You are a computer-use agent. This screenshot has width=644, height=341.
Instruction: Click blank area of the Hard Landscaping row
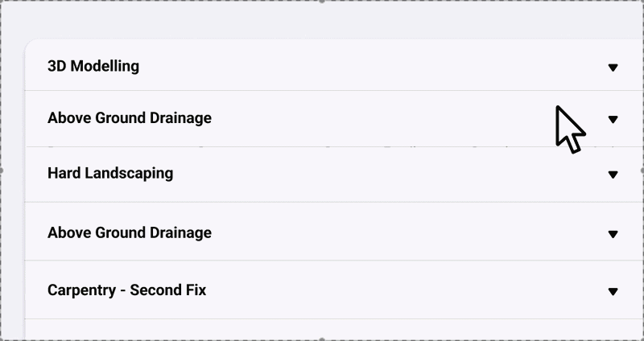362,174
